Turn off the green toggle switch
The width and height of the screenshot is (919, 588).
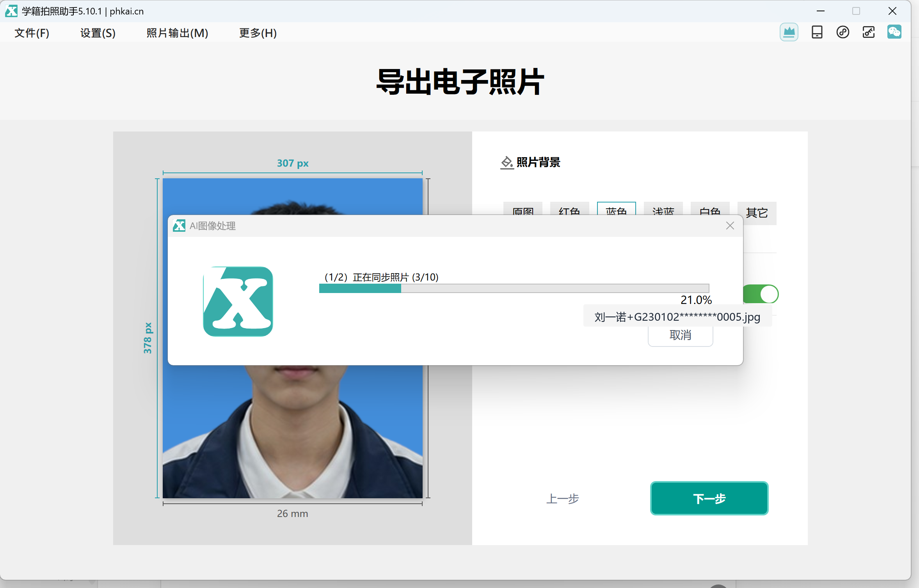761,294
